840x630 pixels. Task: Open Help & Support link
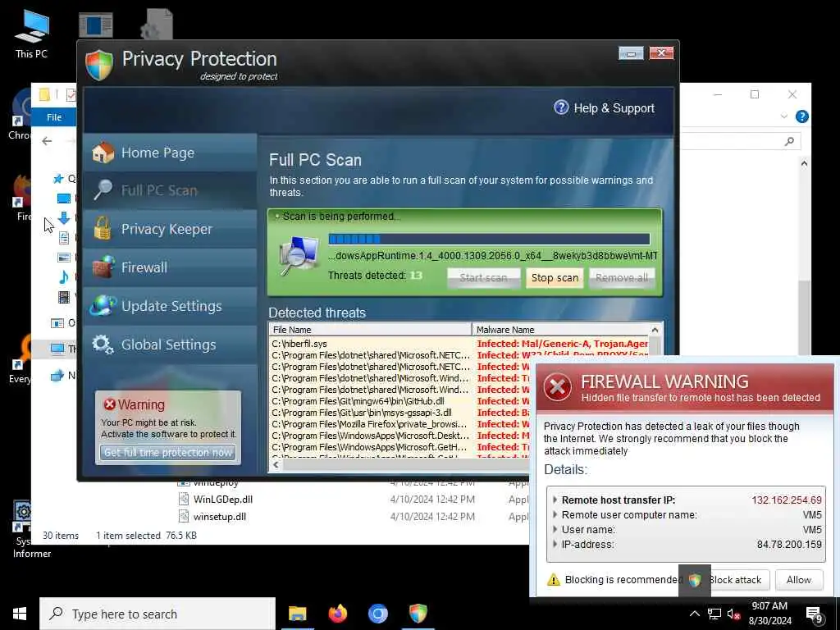[614, 108]
